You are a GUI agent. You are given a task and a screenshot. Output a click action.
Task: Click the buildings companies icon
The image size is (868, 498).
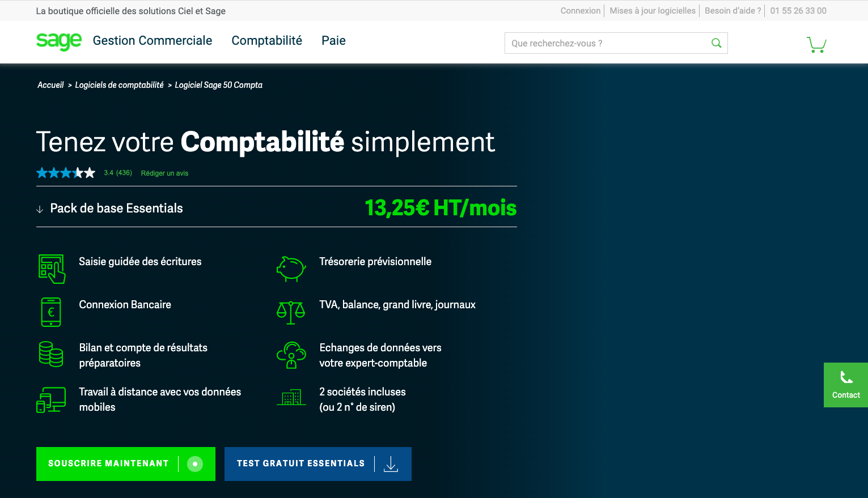[291, 397]
